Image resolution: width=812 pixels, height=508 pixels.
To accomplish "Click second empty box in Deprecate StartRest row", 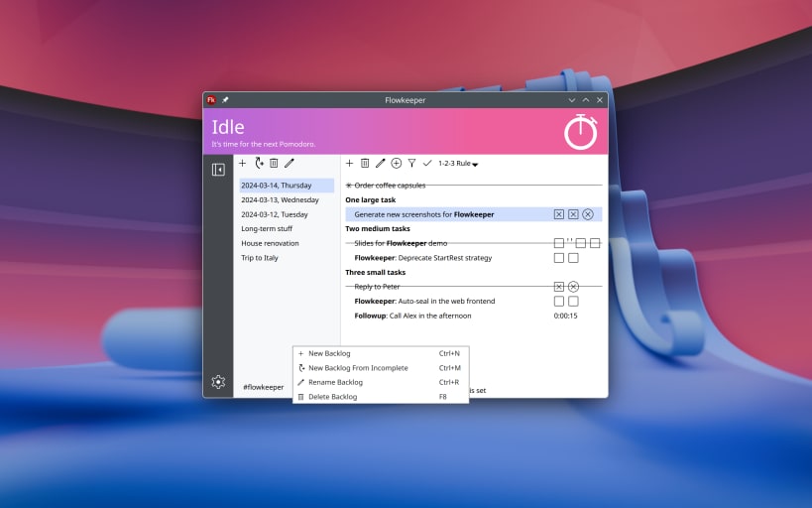I will pos(573,258).
